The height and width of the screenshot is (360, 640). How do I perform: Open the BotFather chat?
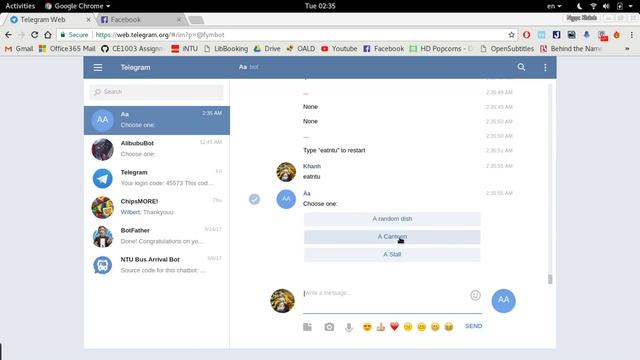(x=157, y=236)
